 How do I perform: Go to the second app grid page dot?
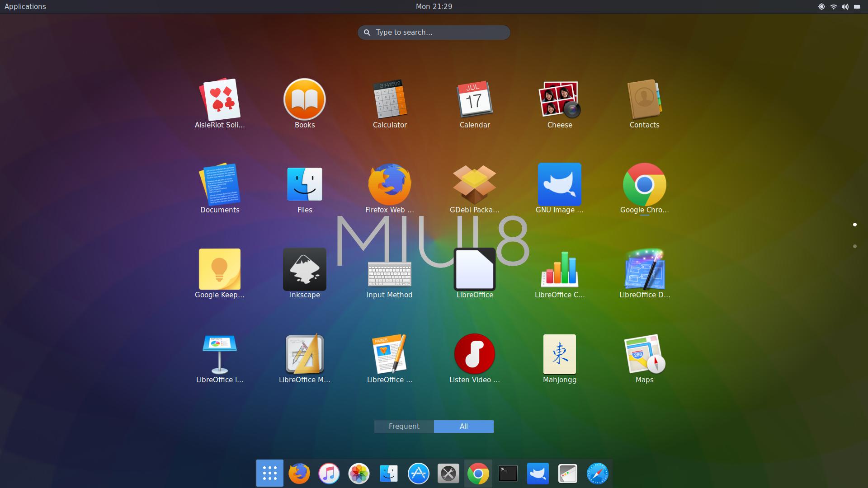854,246
